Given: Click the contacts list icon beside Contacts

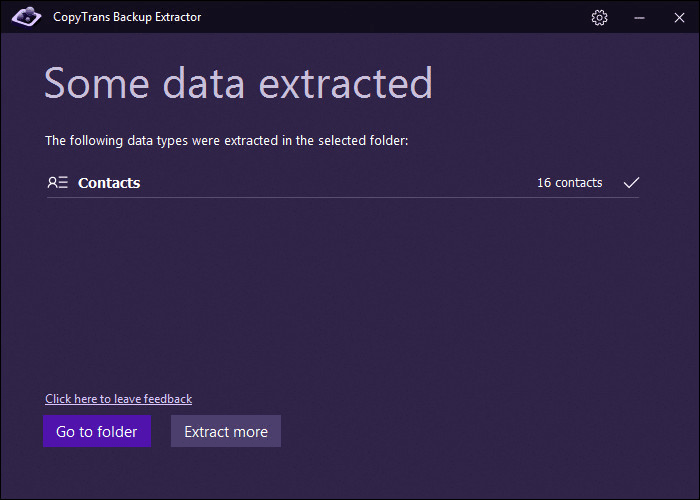Looking at the screenshot, I should [x=58, y=183].
